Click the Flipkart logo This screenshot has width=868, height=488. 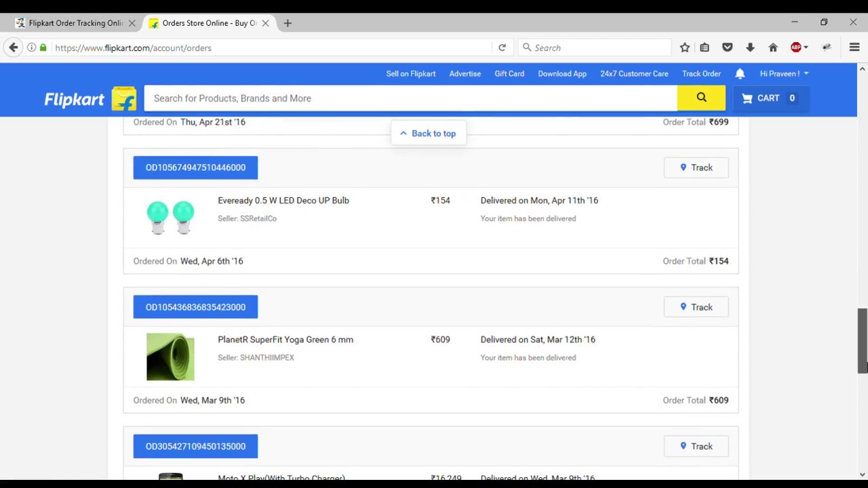[x=90, y=99]
